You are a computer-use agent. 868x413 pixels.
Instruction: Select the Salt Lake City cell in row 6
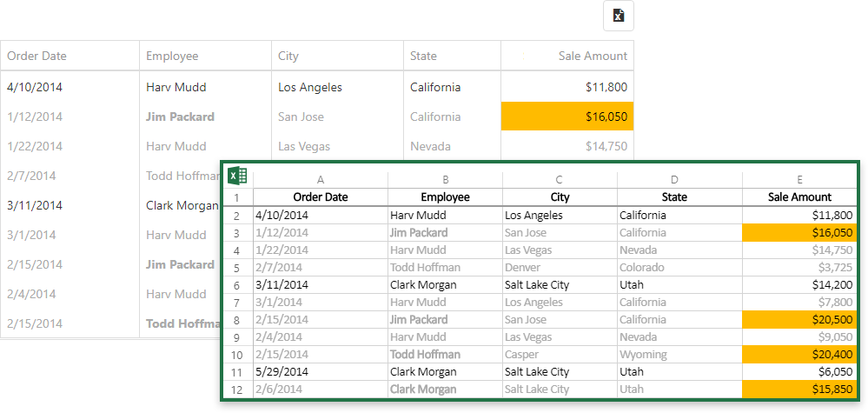[x=560, y=285]
